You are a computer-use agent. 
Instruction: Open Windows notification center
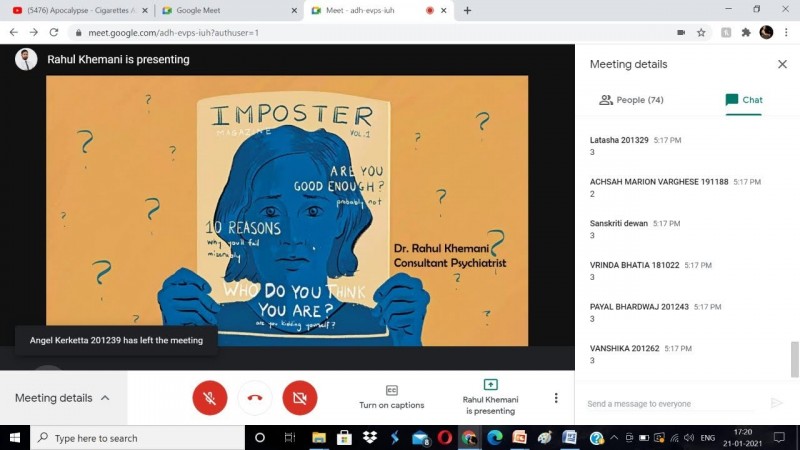[x=779, y=438]
